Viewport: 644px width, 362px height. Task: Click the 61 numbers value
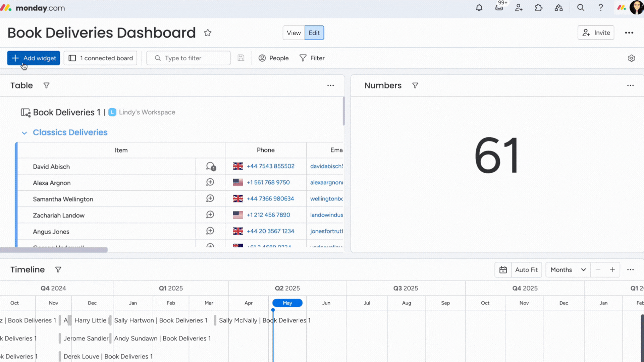497,155
